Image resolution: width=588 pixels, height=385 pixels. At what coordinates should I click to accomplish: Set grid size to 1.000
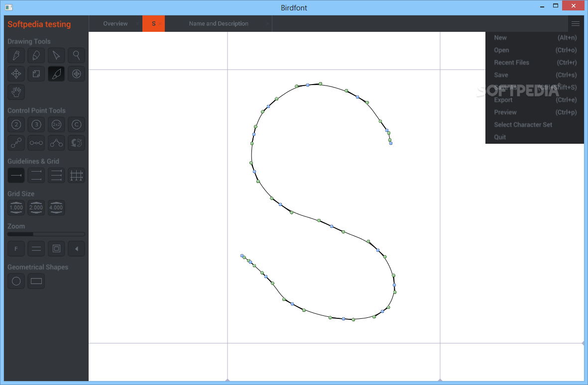point(16,208)
